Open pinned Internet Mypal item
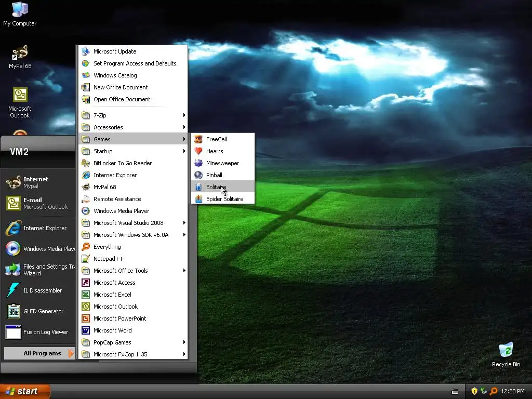 (x=39, y=182)
